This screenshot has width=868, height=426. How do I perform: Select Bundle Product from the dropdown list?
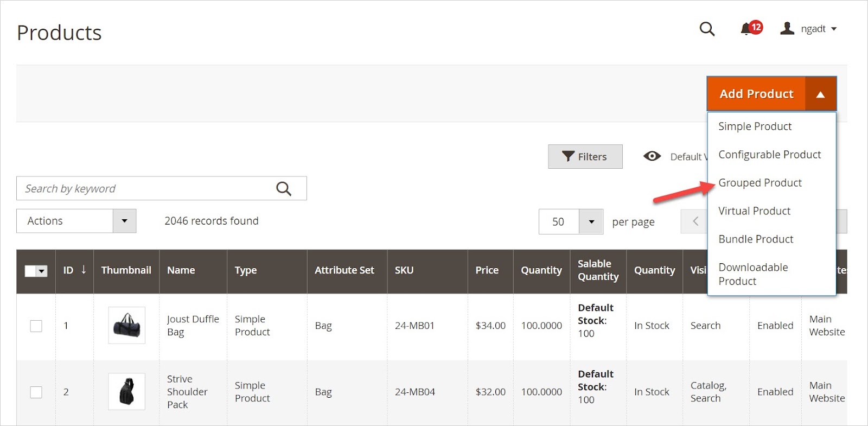pos(756,239)
